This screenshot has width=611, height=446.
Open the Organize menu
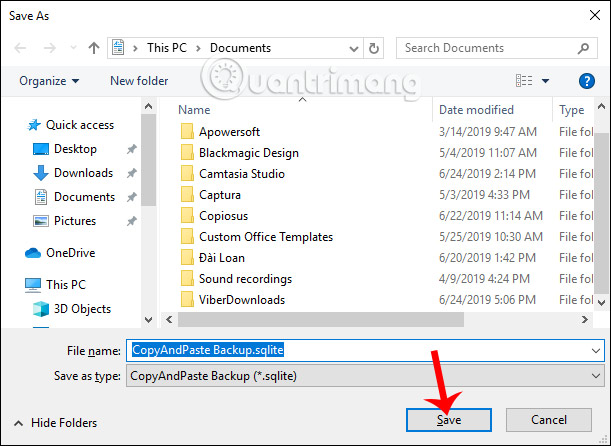tap(49, 81)
